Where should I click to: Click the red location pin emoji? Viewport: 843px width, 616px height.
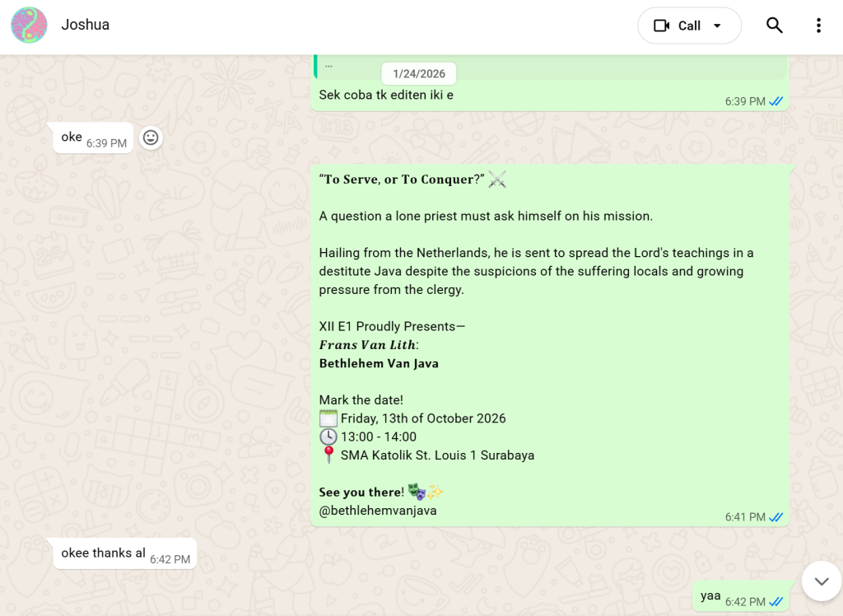[x=328, y=455]
